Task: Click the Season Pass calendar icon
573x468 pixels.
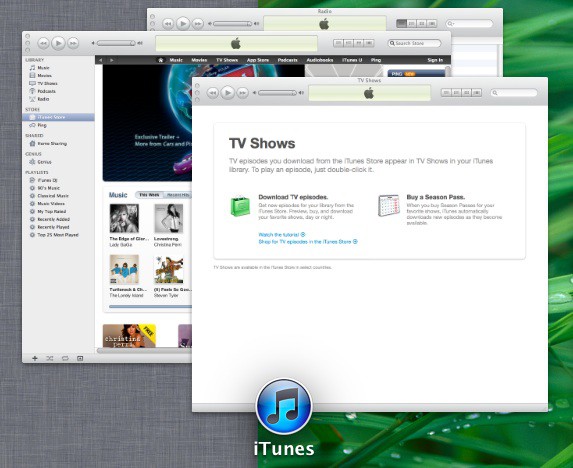Action: (389, 205)
